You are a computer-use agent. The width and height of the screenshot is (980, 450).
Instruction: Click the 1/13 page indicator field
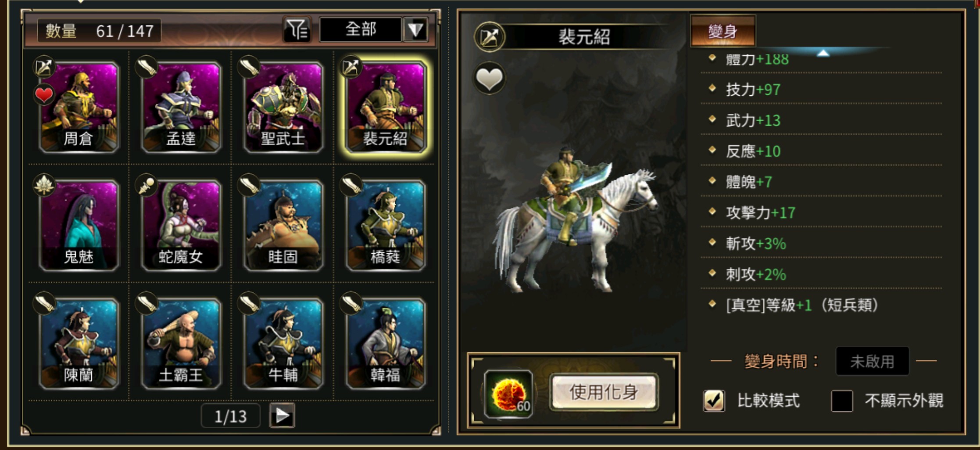230,416
